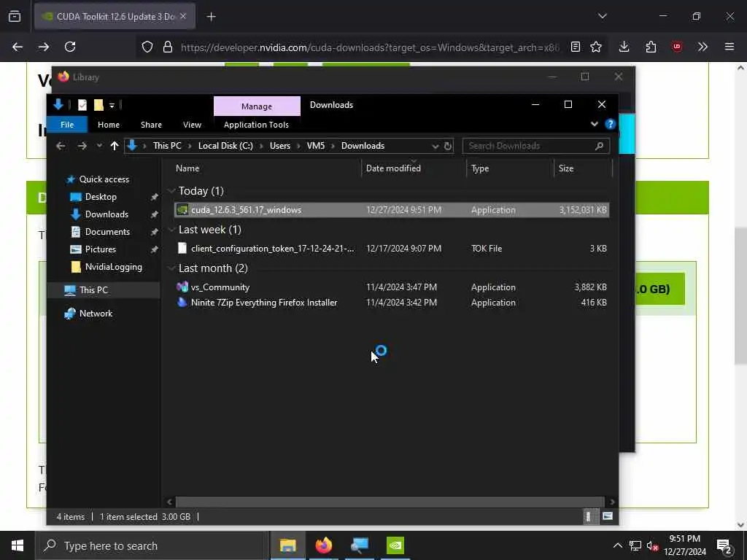
Task: Open Application Tools ribbon tab
Action: tap(256, 124)
